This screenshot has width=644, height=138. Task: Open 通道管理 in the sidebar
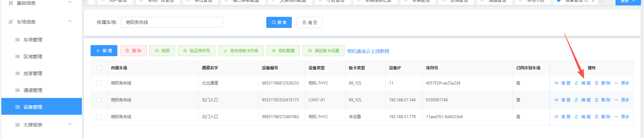pos(41,90)
